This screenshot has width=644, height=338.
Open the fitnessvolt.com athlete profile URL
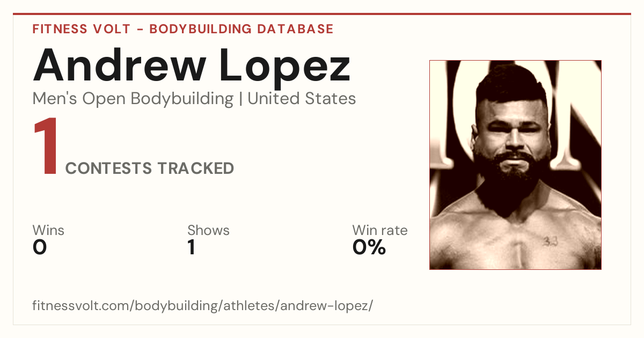coord(203,306)
